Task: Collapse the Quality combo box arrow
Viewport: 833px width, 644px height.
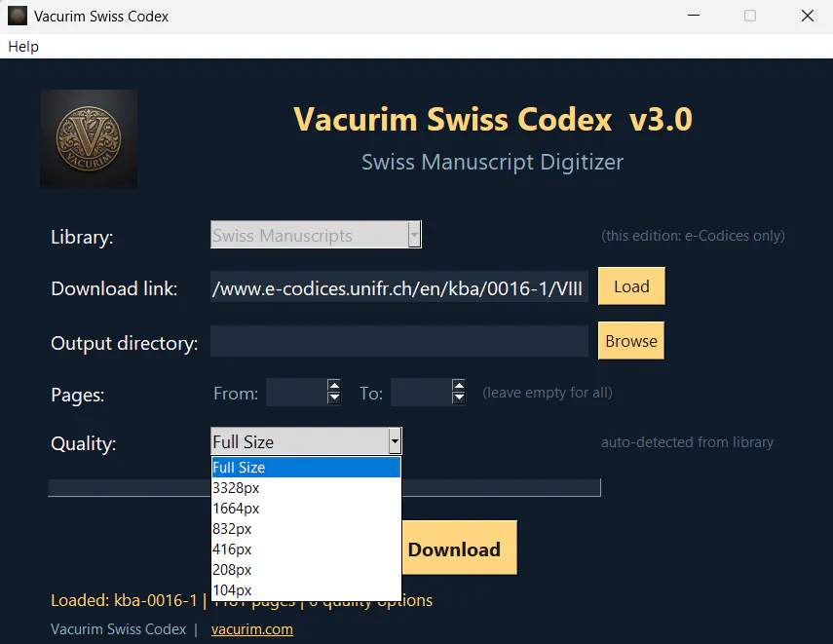Action: [x=395, y=441]
